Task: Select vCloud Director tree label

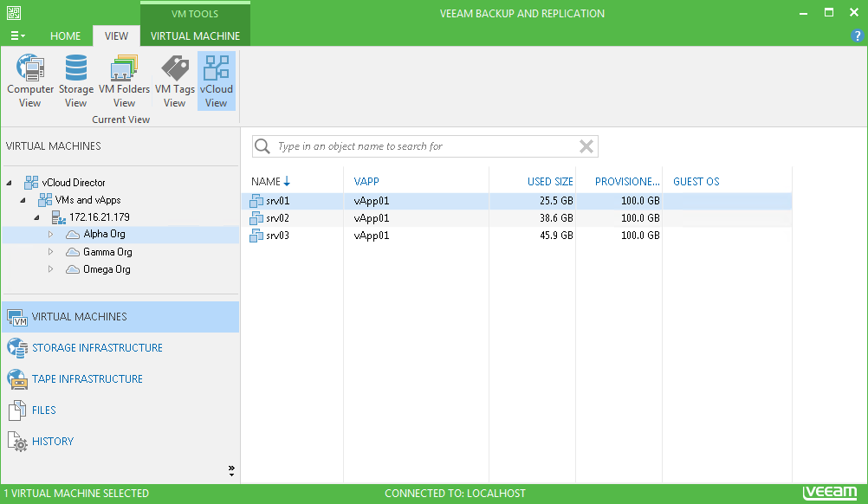Action: [x=74, y=183]
